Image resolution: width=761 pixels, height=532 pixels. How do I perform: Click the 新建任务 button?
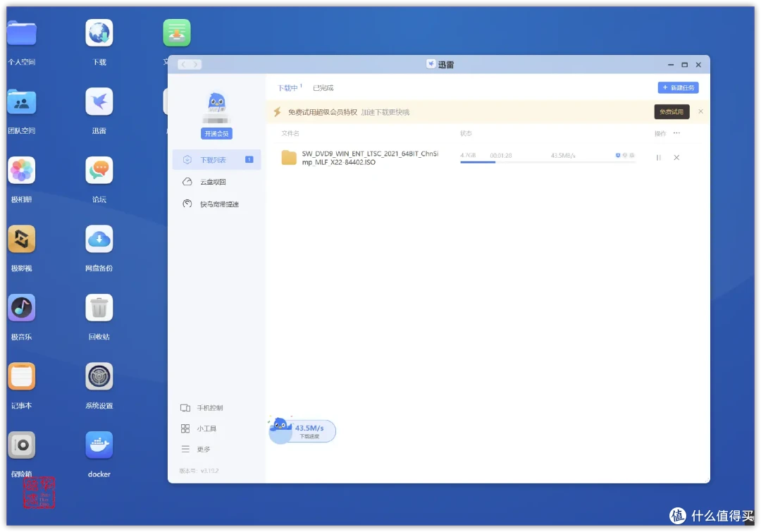[678, 88]
